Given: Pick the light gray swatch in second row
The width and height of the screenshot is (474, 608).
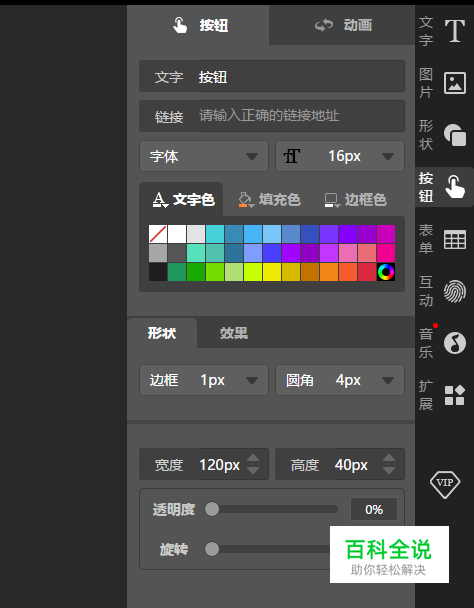Looking at the screenshot, I should tap(158, 253).
